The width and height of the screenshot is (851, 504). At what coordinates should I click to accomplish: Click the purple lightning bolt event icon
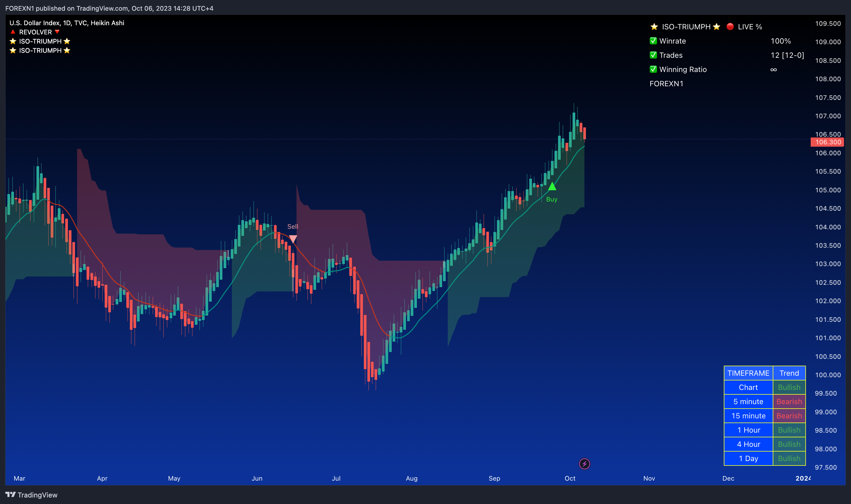coord(584,464)
